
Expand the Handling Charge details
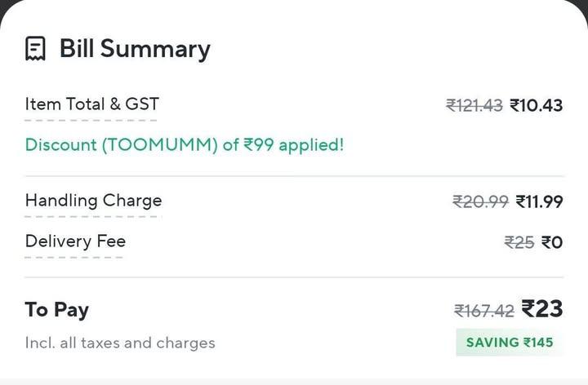tap(93, 201)
